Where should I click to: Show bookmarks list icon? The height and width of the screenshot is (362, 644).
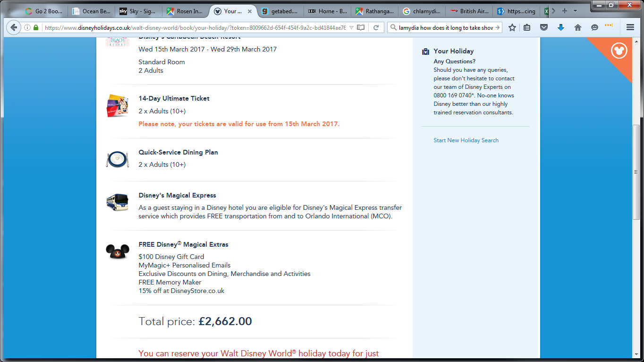pyautogui.click(x=527, y=27)
